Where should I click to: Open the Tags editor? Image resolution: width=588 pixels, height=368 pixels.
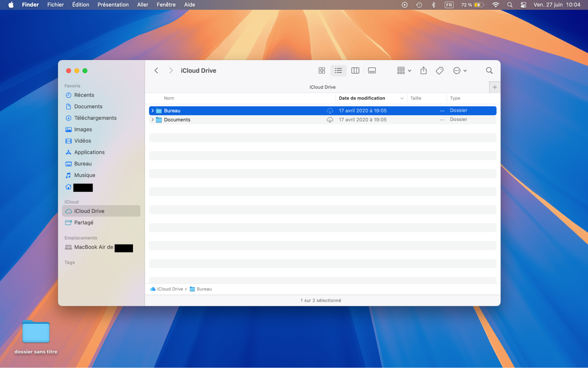(x=439, y=70)
